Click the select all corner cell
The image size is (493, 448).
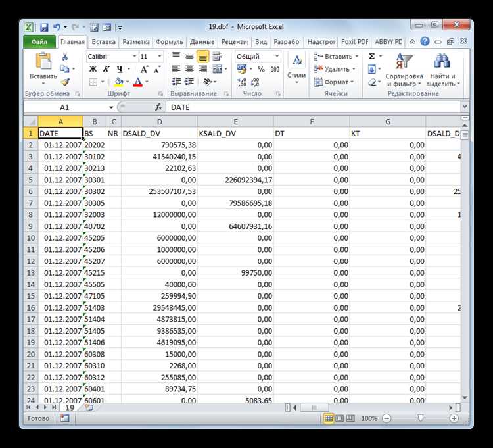(31, 122)
